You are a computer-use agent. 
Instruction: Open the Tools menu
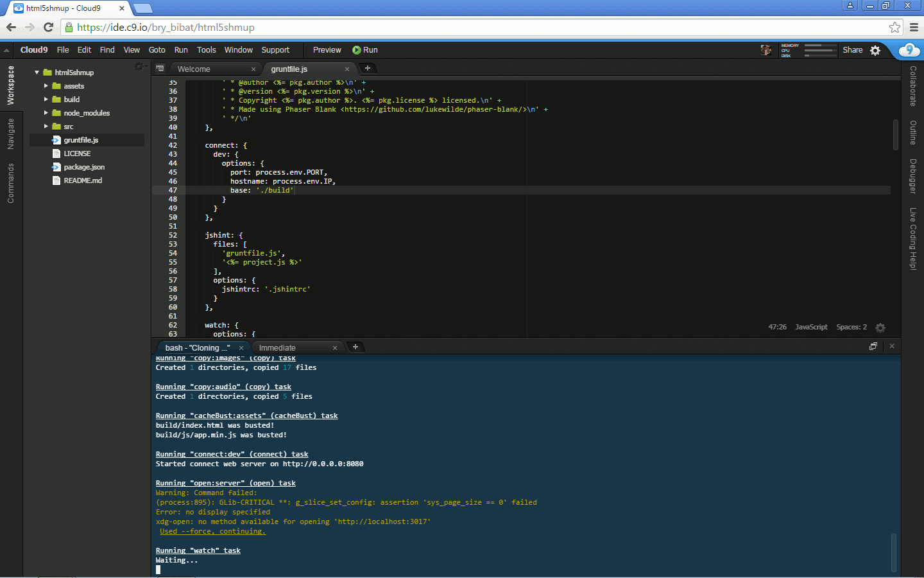(206, 50)
